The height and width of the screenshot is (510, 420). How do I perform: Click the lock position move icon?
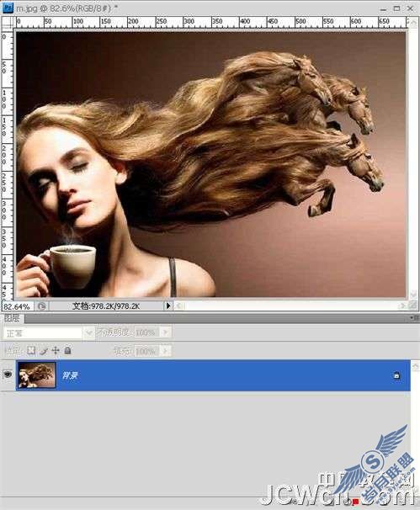pos(56,351)
